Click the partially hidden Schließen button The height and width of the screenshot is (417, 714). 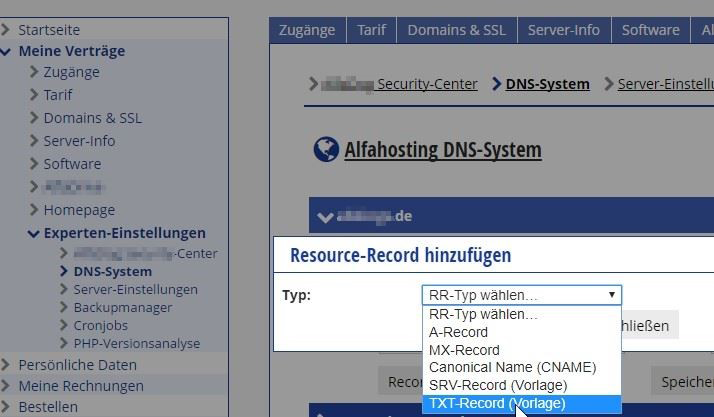(650, 325)
